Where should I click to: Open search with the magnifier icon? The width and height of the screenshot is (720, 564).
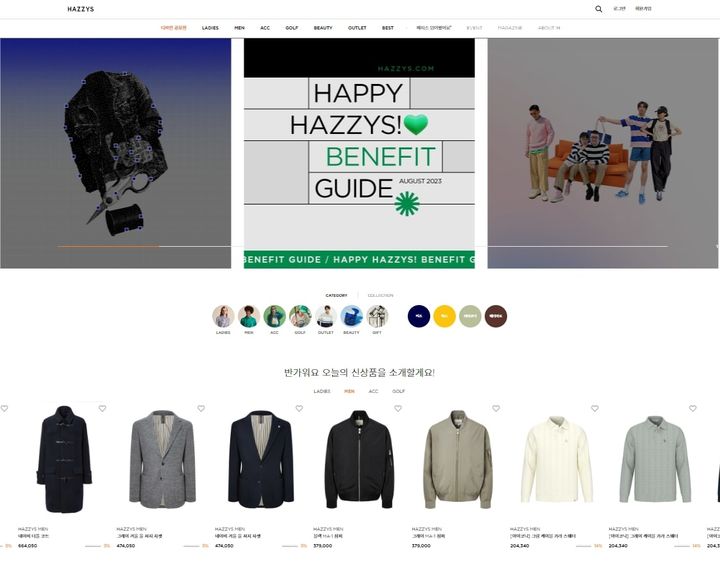tap(599, 9)
